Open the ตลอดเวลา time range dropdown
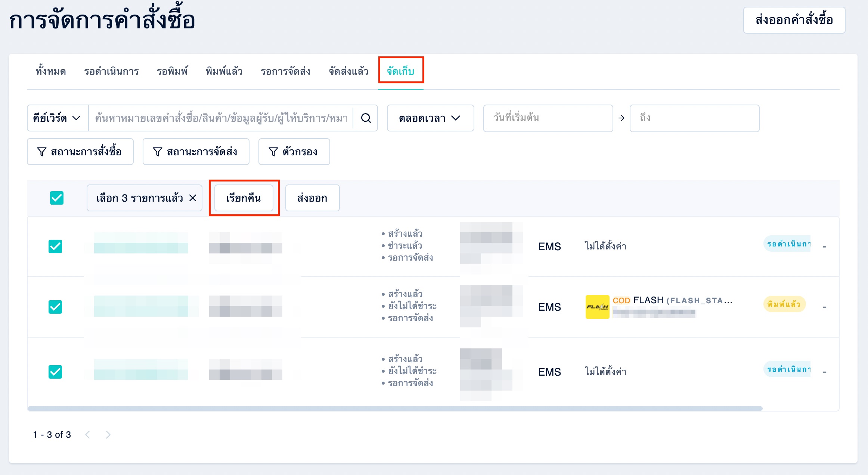Screen dimensions: 868x475 pyautogui.click(x=430, y=118)
